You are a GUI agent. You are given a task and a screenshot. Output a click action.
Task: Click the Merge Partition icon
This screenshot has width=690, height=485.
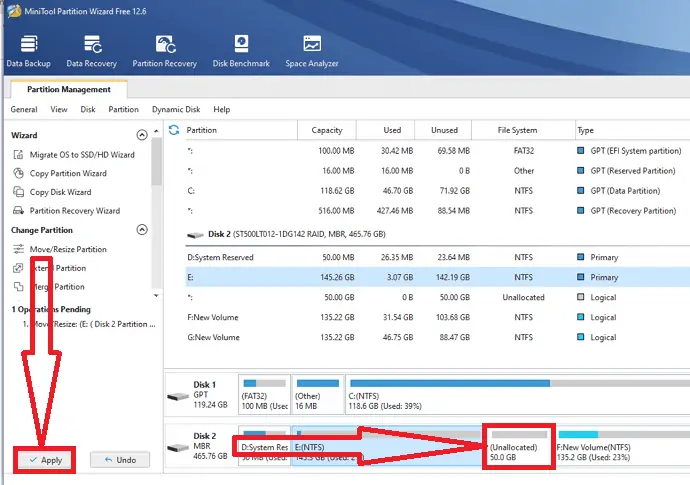pyautogui.click(x=18, y=287)
